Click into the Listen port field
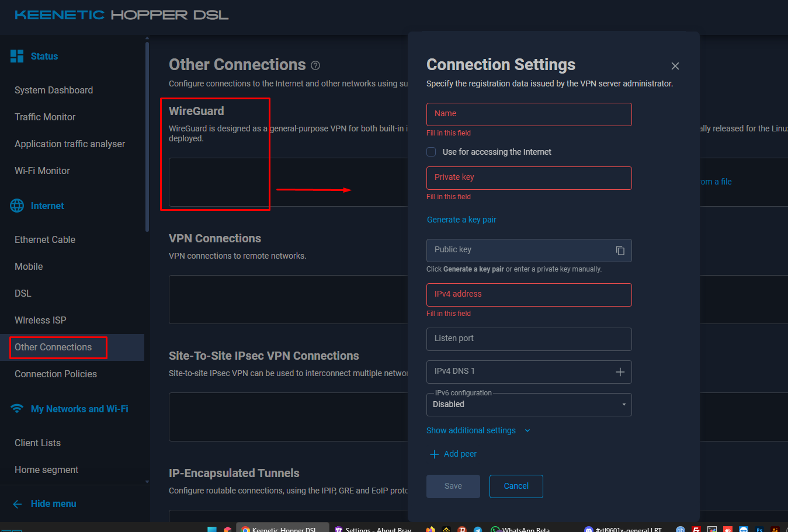 529,339
